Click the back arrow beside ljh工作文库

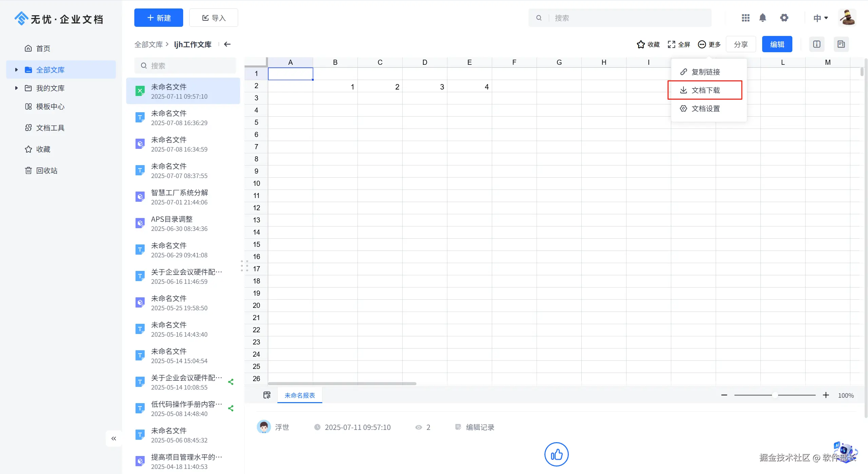(227, 44)
